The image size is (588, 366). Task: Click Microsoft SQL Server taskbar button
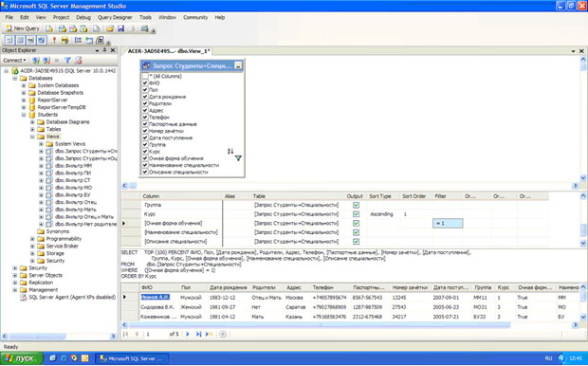[x=131, y=358]
